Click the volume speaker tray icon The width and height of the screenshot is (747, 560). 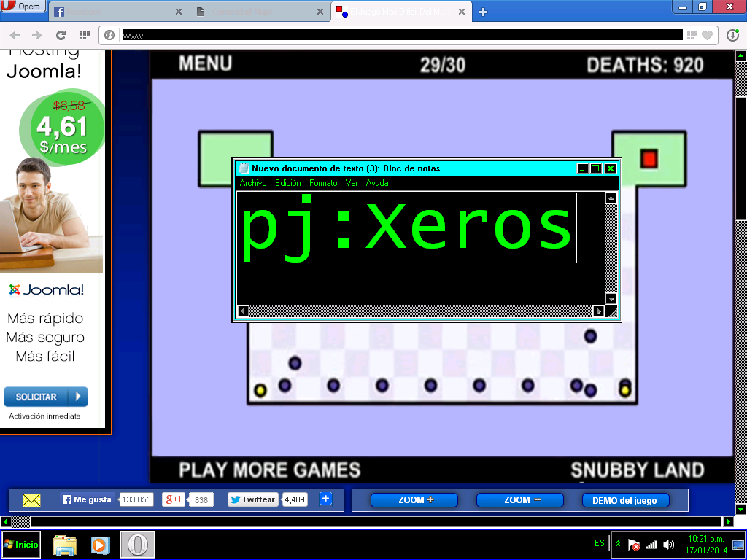pyautogui.click(x=669, y=545)
